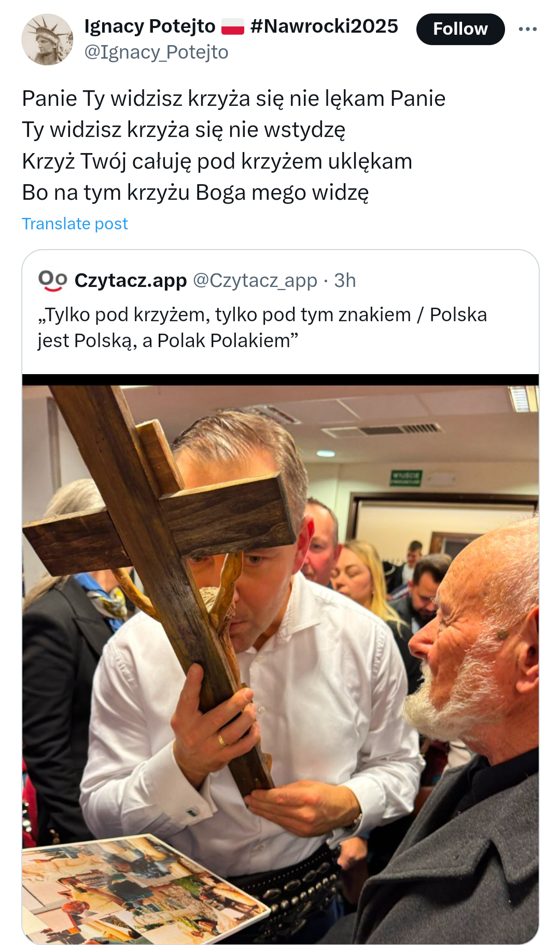Click the Ignacy Potejto display name
Screen dimensions: 560x945
click(x=149, y=26)
